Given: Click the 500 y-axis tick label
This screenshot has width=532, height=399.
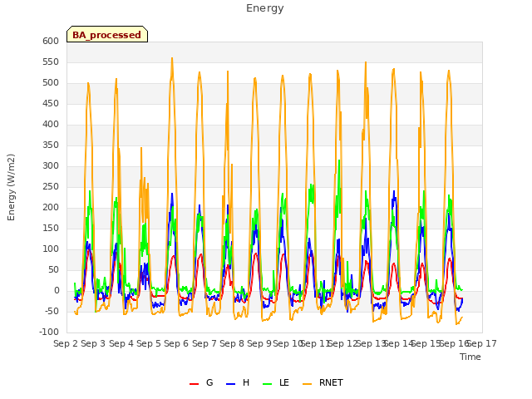Looking at the screenshot, I should click(51, 83).
